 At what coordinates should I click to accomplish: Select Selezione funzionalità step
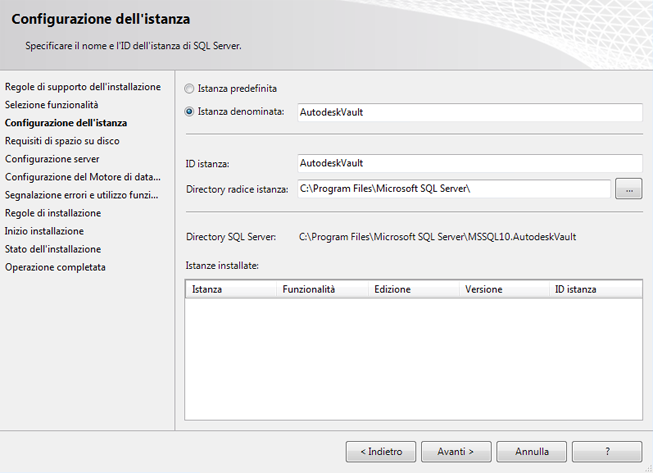52,105
